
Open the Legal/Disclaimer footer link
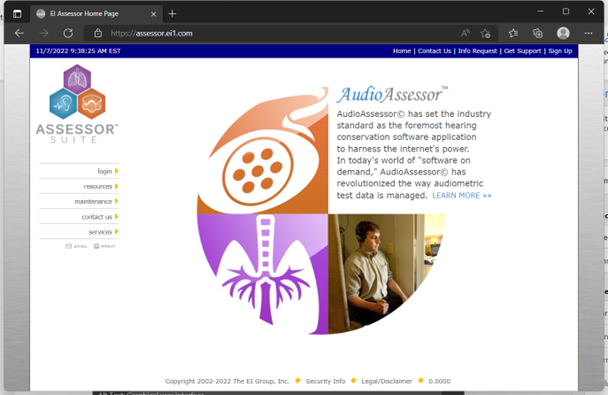387,381
